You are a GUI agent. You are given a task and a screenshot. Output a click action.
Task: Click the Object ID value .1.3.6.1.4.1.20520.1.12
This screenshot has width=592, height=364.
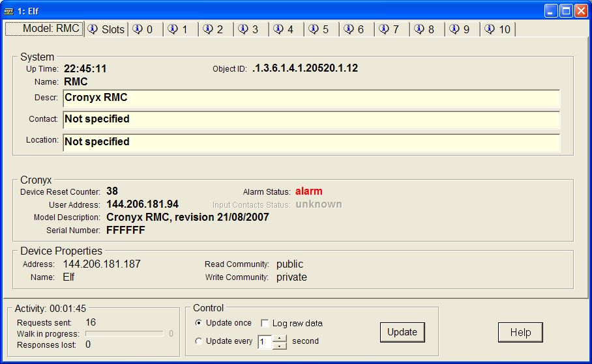(x=305, y=68)
